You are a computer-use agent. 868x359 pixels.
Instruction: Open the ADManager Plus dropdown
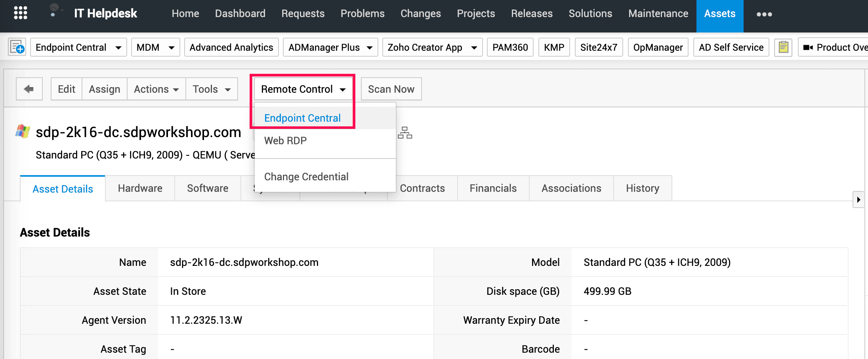point(330,47)
